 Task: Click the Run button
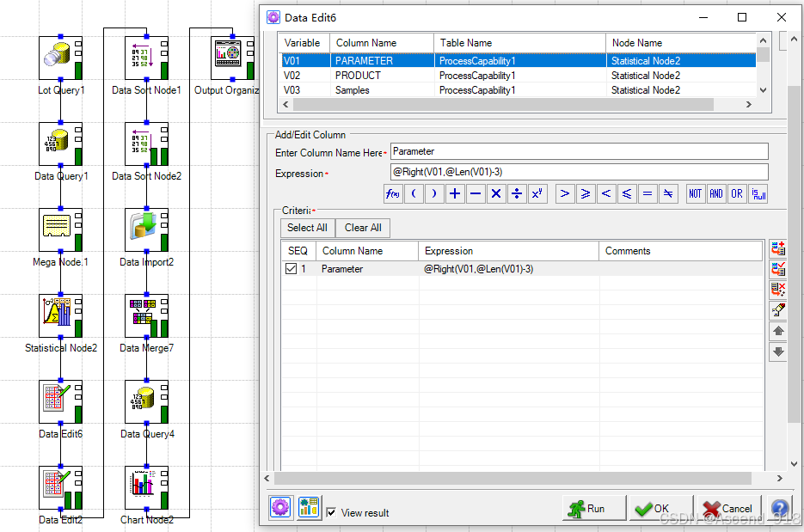592,507
